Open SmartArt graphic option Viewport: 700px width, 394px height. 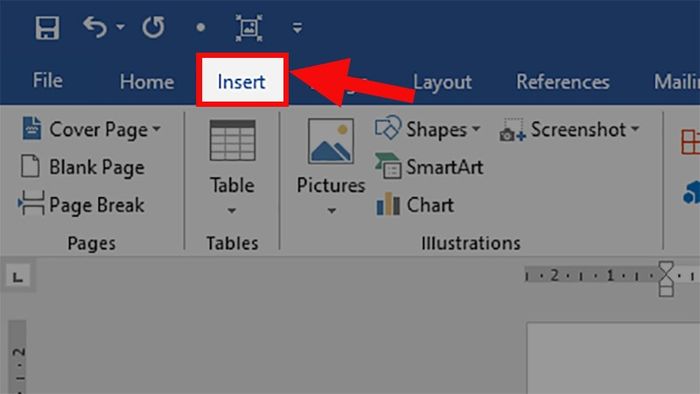429,167
